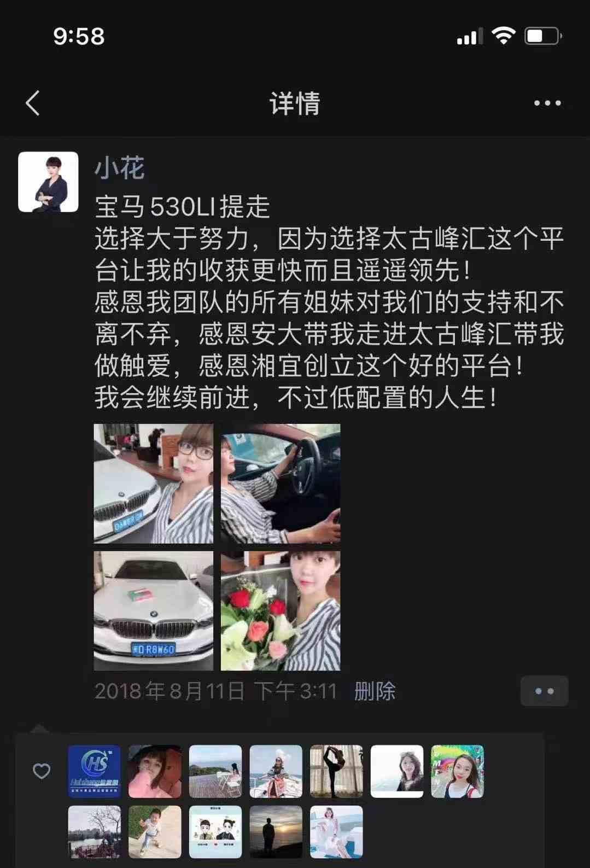Image resolution: width=590 pixels, height=868 pixels.
Task: Tap the heart likes icon
Action: coord(42,771)
